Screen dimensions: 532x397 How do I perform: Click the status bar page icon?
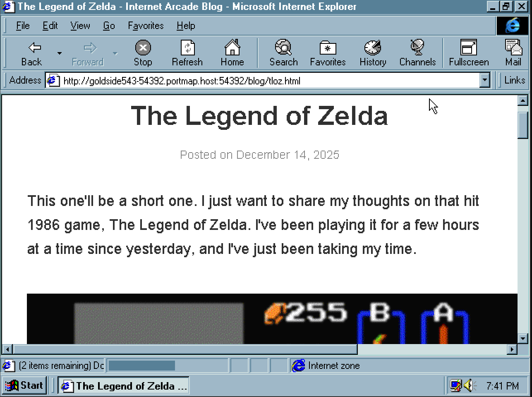(8, 366)
